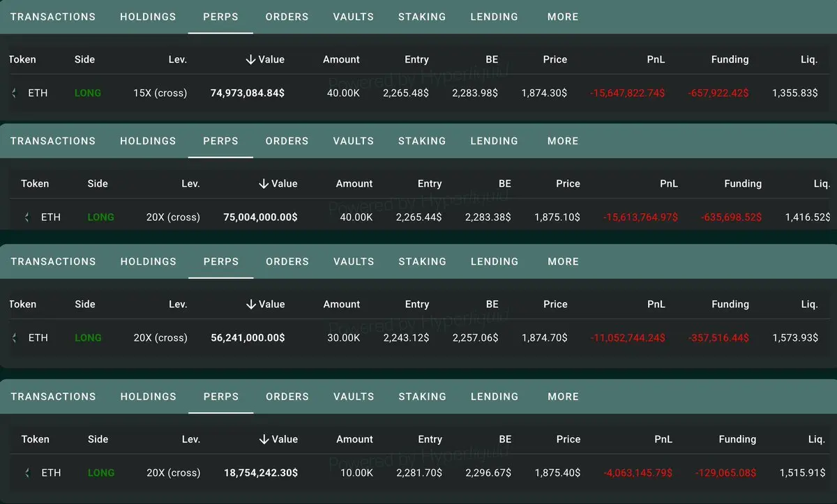Expand MORE menu in the bottommost panel
This screenshot has height=504, width=837.
563,397
